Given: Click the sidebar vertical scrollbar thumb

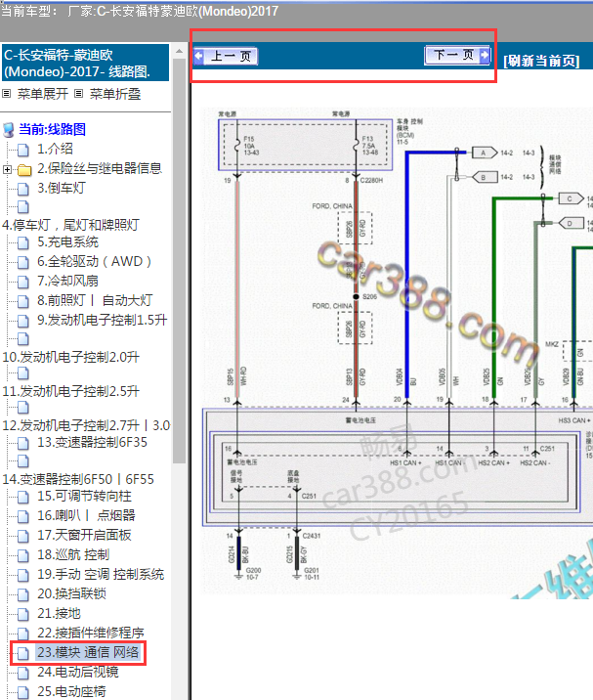Looking at the screenshot, I should tap(180, 261).
